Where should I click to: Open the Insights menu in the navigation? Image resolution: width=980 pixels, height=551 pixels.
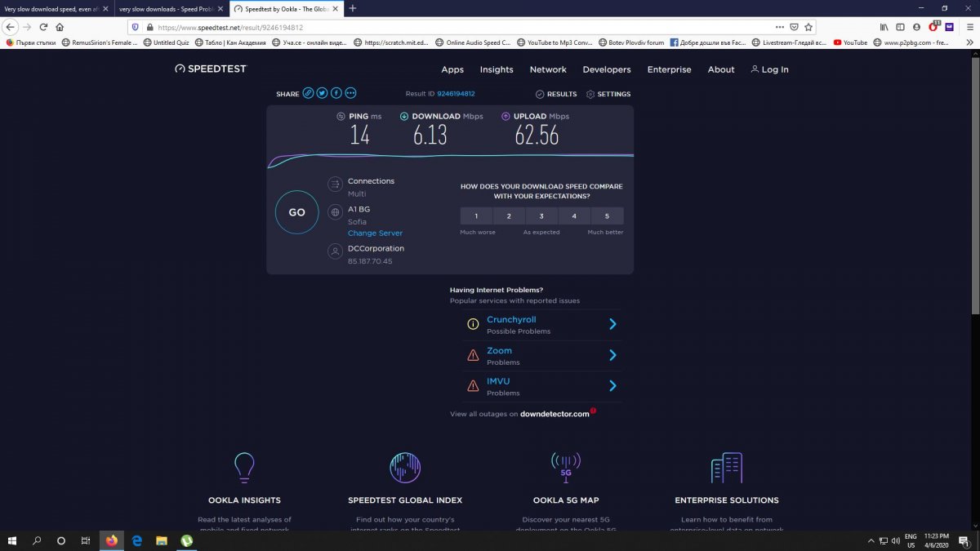click(497, 69)
